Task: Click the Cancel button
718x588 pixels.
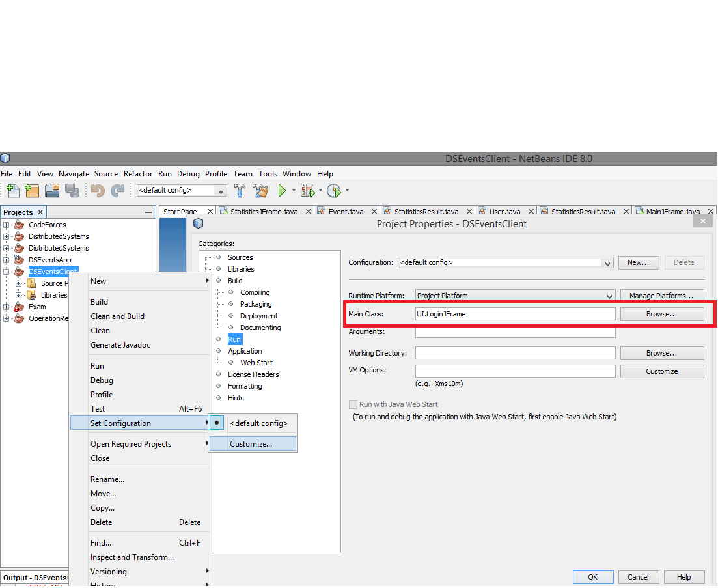Action: (x=638, y=577)
